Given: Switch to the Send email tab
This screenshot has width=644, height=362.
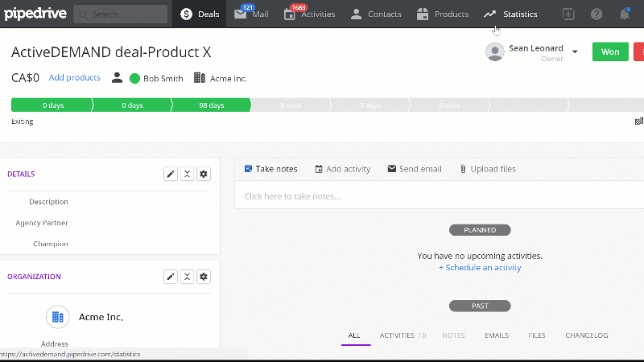Looking at the screenshot, I should (415, 169).
